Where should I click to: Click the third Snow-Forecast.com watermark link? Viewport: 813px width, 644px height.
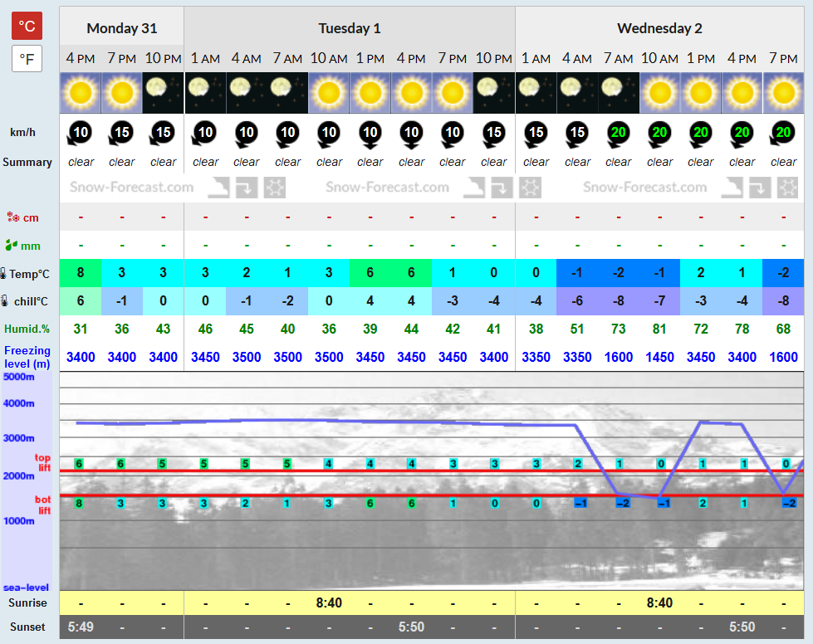[644, 188]
